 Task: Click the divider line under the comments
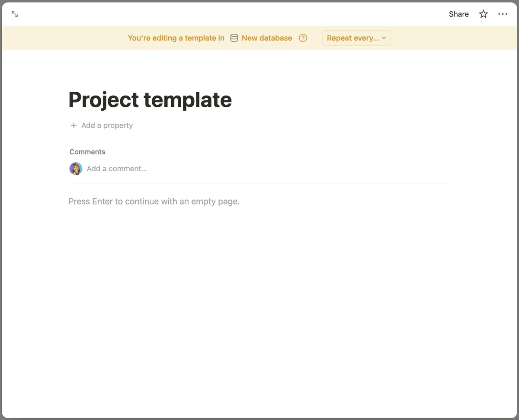[259, 183]
